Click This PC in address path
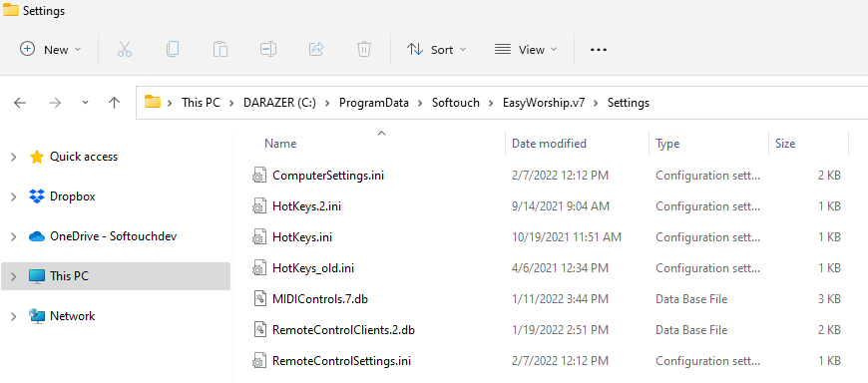Viewport: 868px width, 383px height. click(201, 103)
